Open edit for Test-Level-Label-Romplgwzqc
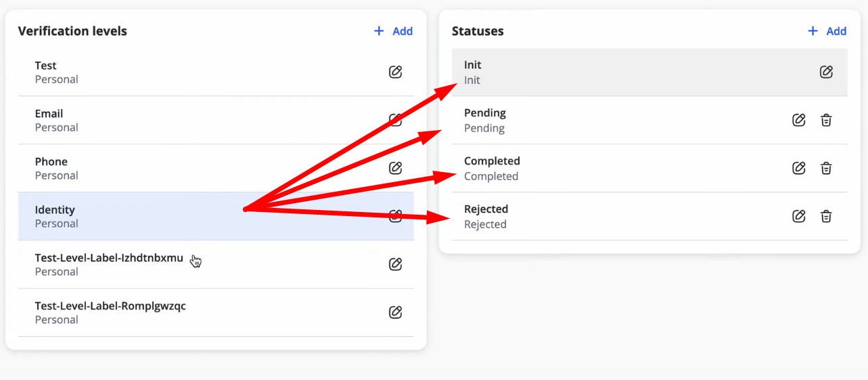 click(x=396, y=312)
